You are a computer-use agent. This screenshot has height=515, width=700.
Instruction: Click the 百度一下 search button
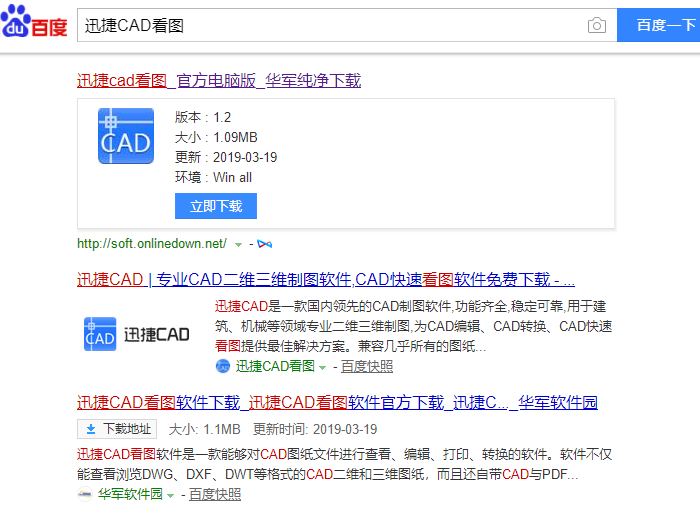pos(658,25)
